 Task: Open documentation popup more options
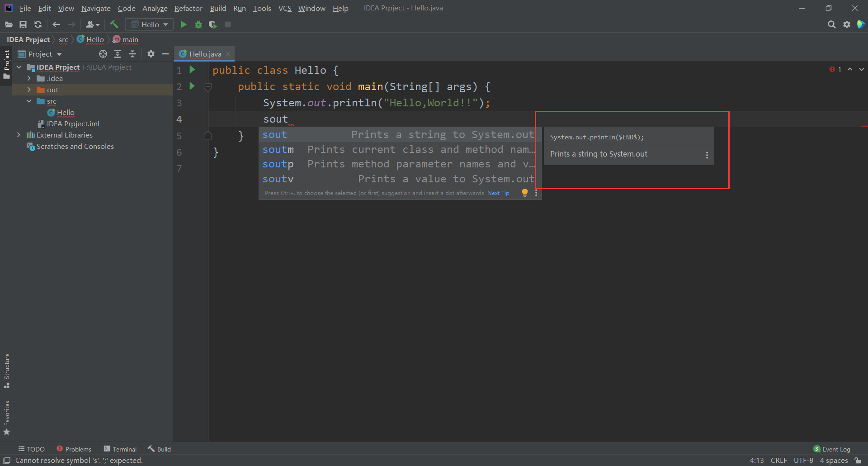click(707, 155)
